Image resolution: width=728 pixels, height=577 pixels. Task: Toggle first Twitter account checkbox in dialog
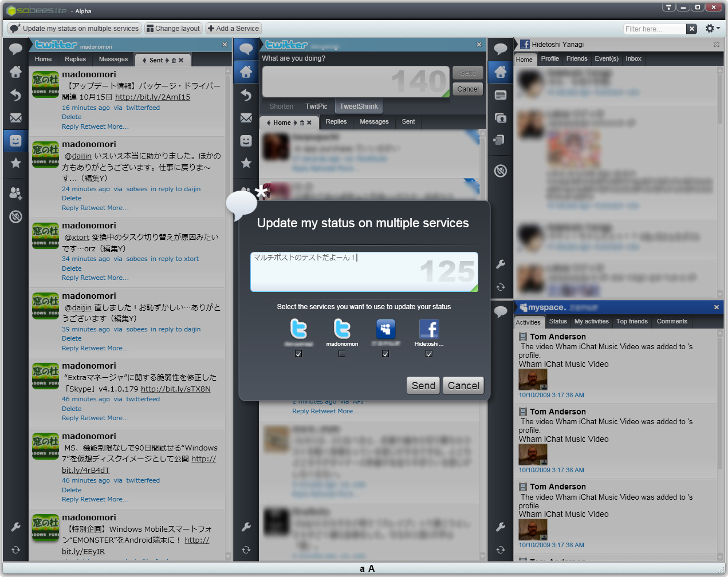[298, 354]
